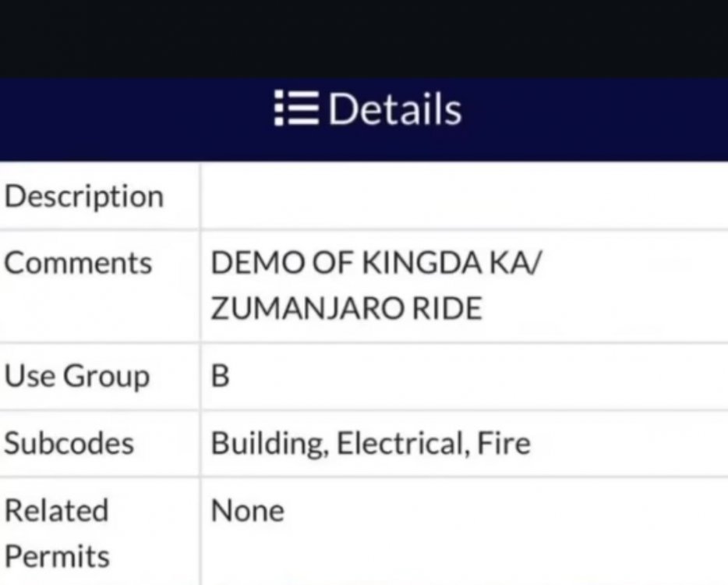The width and height of the screenshot is (728, 585).
Task: Click the Details header title
Action: [x=394, y=109]
